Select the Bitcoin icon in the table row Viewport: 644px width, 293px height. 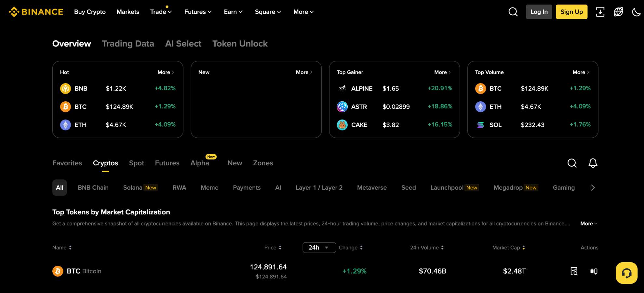point(58,271)
